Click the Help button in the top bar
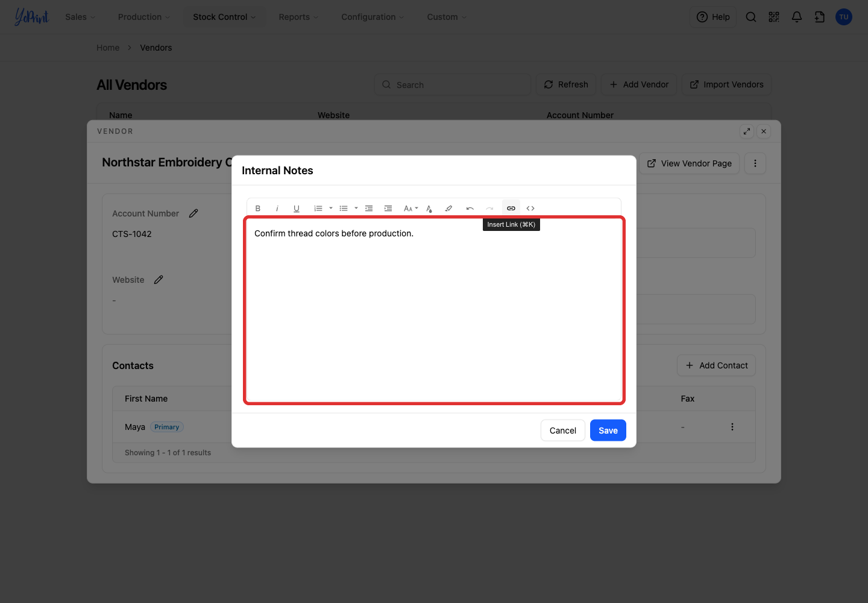This screenshot has height=603, width=868. point(713,17)
